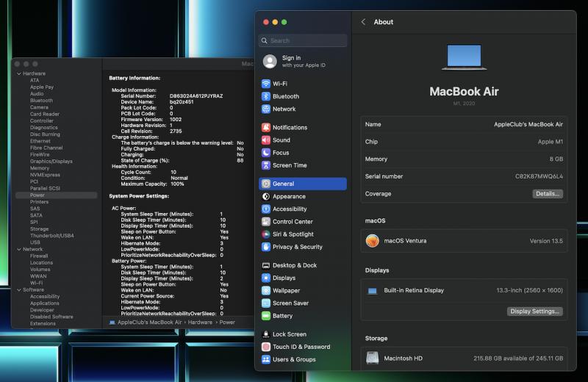
Task: Select NVMExpress in hardware list
Action: [45, 175]
